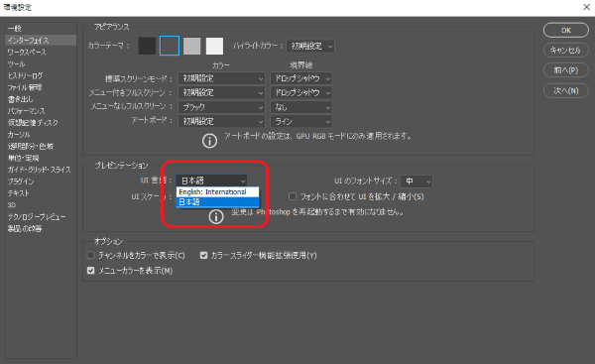Choose highlighted 日本語 option in list
This screenshot has width=595, height=364.
pyautogui.click(x=218, y=202)
